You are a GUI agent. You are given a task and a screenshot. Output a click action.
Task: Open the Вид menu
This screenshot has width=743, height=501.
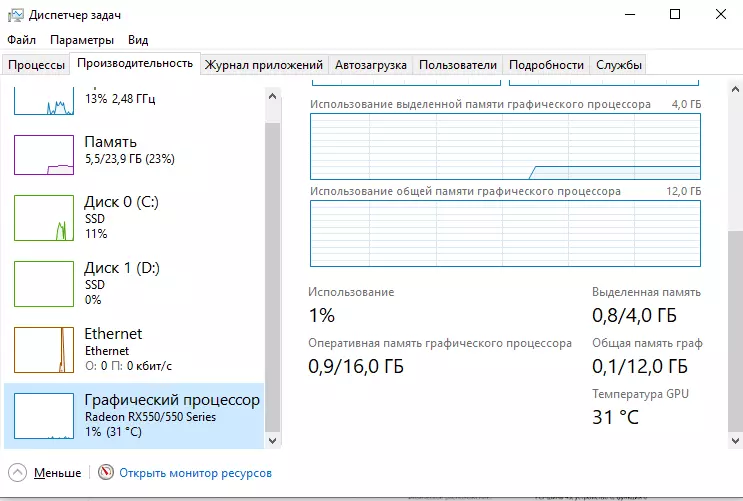(138, 40)
